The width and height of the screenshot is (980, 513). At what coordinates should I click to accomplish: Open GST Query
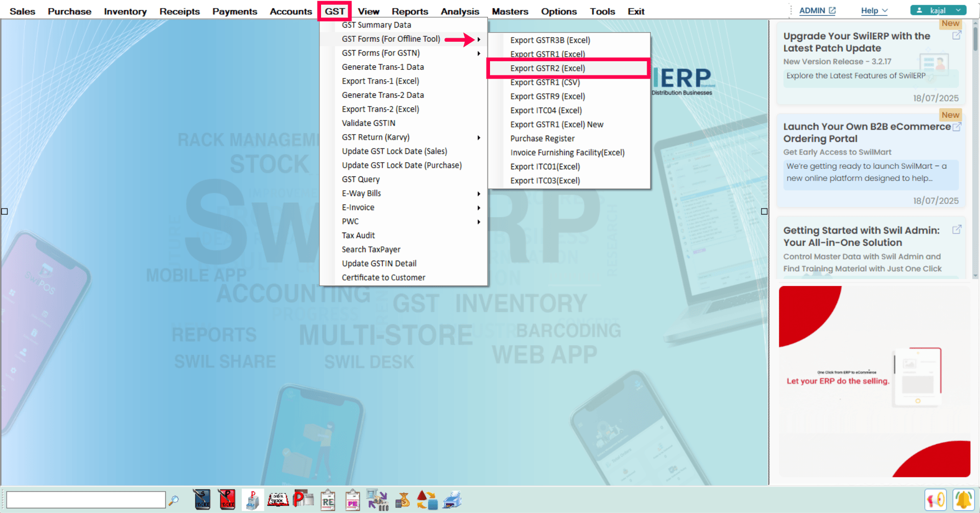point(403,179)
